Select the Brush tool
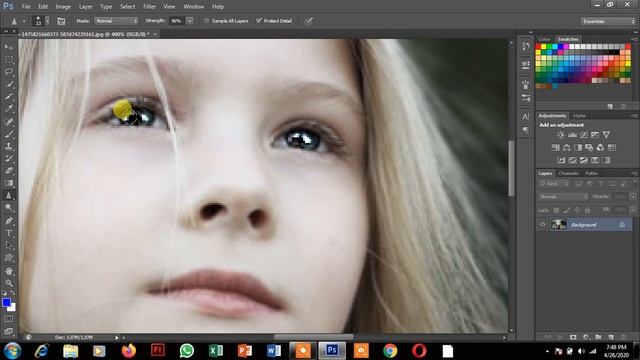This screenshot has height=360, width=640. tap(9, 134)
